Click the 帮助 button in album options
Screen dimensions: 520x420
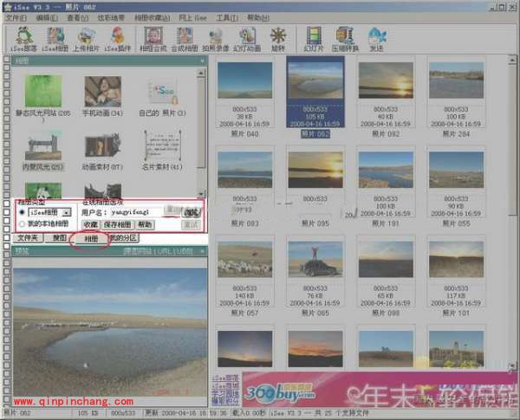point(145,225)
